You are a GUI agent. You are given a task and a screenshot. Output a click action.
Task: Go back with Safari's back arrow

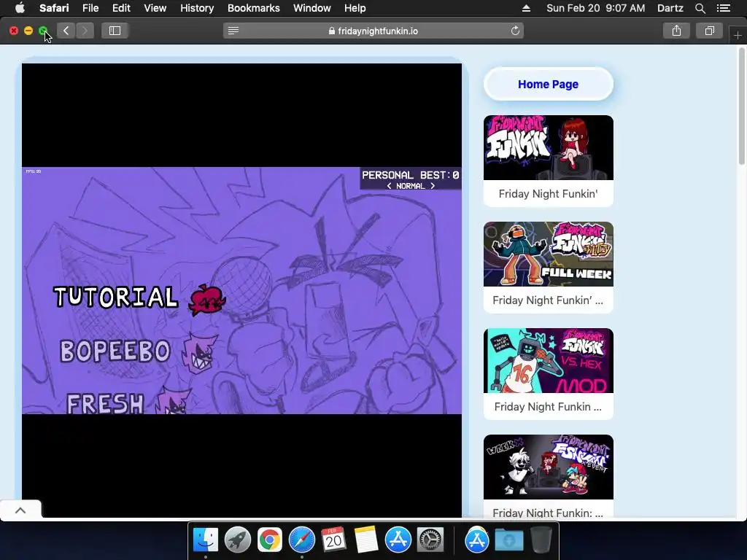click(66, 31)
